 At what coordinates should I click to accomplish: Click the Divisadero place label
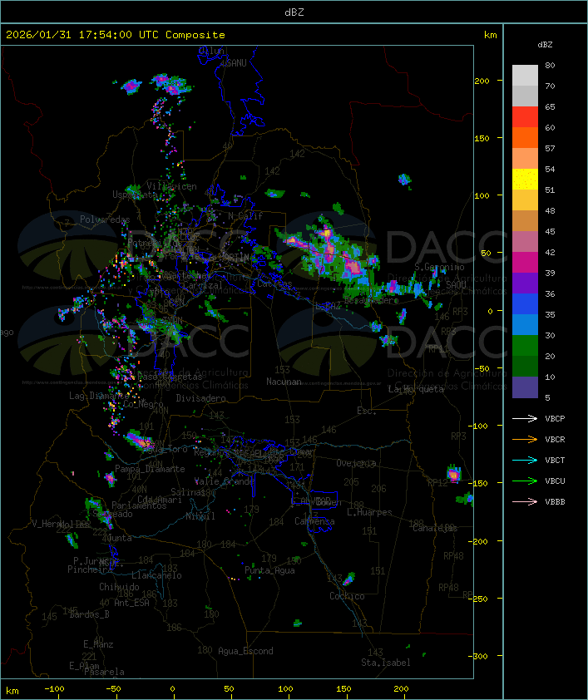tap(200, 398)
